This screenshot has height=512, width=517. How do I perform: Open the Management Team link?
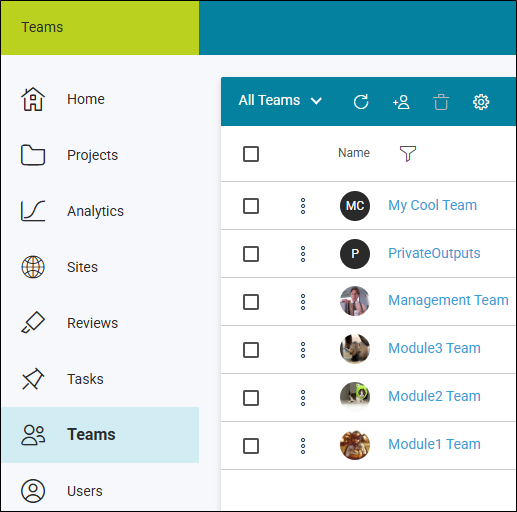[448, 300]
